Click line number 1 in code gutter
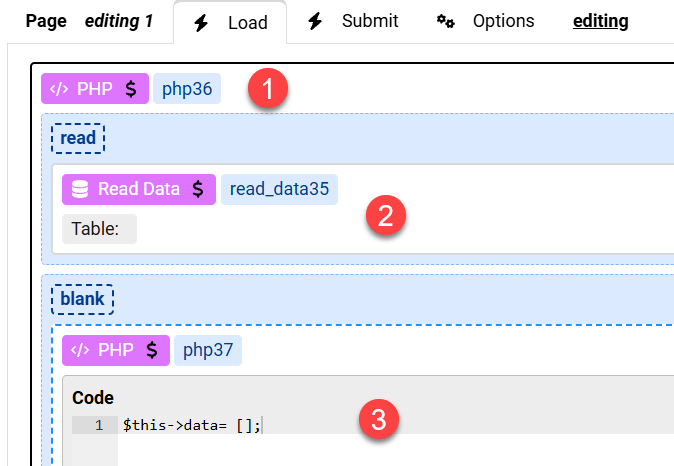674x466 pixels. (x=99, y=425)
